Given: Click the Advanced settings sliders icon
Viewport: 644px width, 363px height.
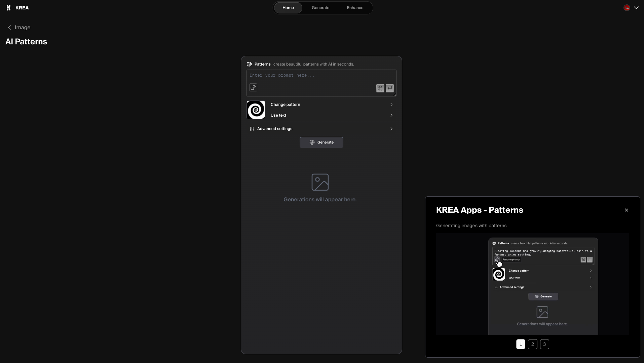Looking at the screenshot, I should (252, 129).
